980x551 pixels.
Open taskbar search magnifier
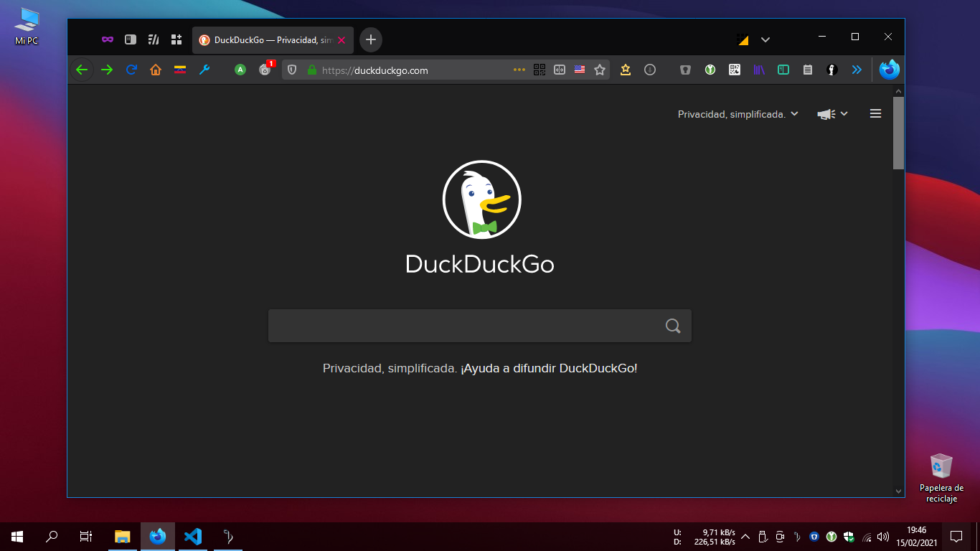point(52,536)
